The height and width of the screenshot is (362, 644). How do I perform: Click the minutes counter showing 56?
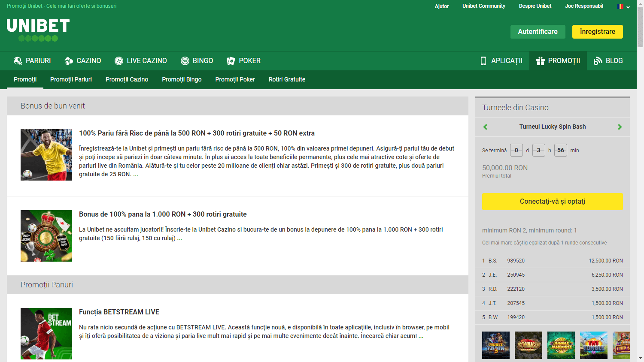pos(561,150)
